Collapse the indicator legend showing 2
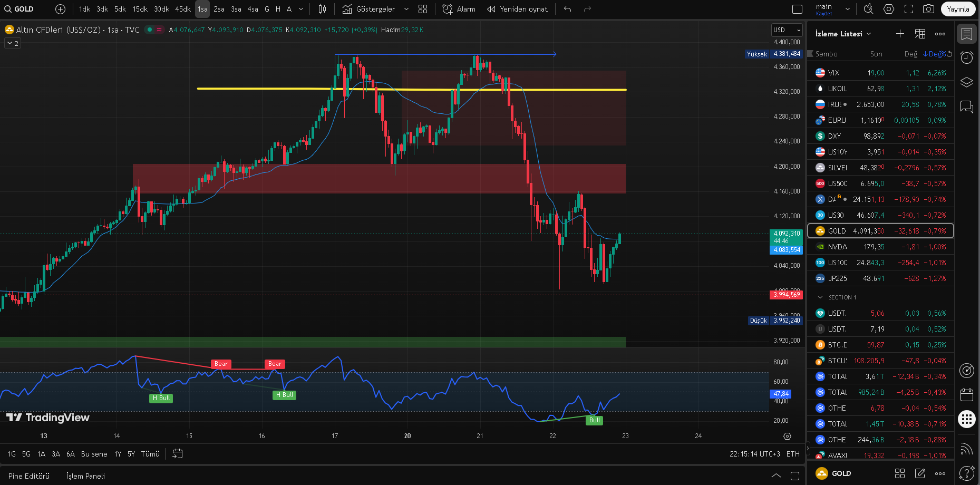The width and height of the screenshot is (980, 485). [13, 43]
